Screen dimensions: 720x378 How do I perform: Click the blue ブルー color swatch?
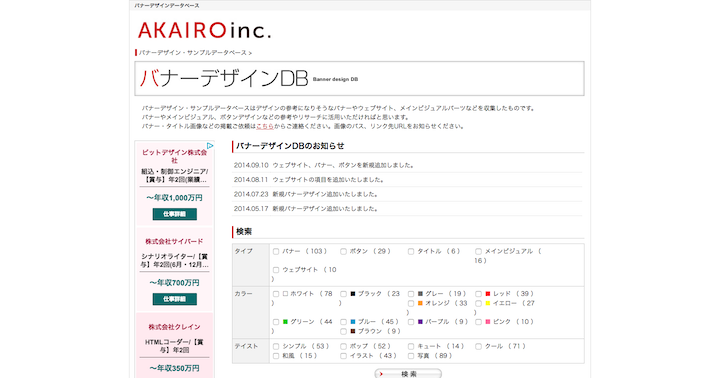point(353,322)
